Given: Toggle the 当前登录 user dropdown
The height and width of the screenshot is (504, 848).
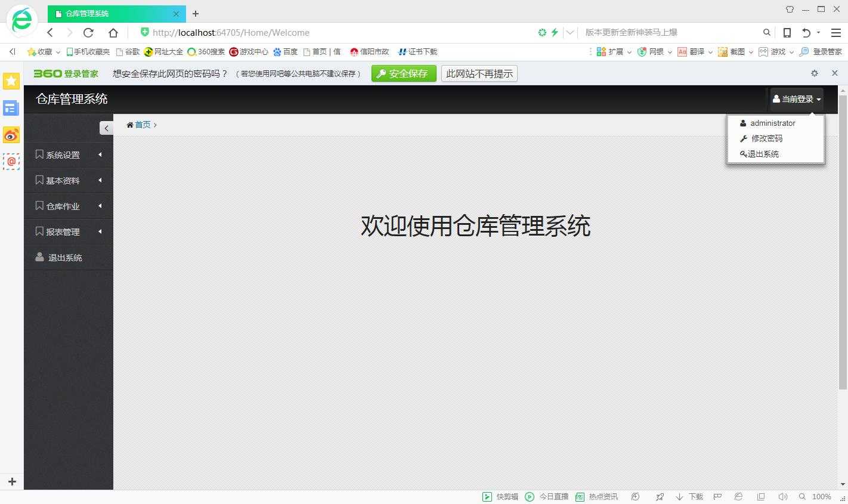Looking at the screenshot, I should coord(797,99).
